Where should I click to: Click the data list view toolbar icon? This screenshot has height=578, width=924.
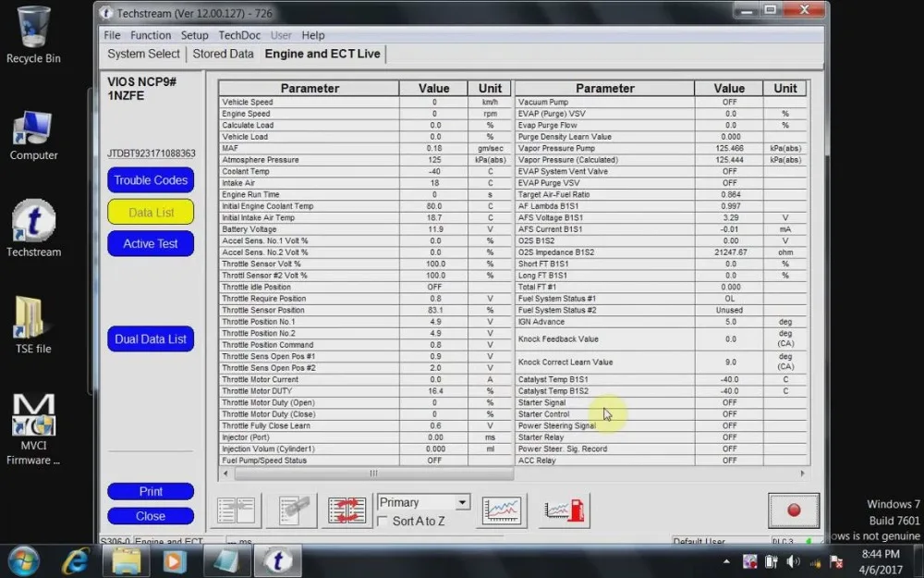[x=236, y=510]
